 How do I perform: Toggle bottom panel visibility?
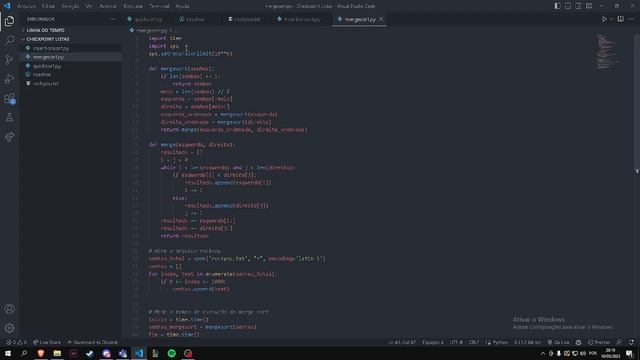(x=568, y=6)
